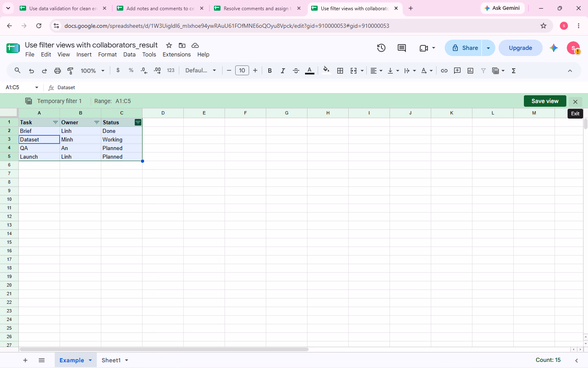Open the Task column filter button
The width and height of the screenshot is (588, 368).
pyautogui.click(x=56, y=122)
